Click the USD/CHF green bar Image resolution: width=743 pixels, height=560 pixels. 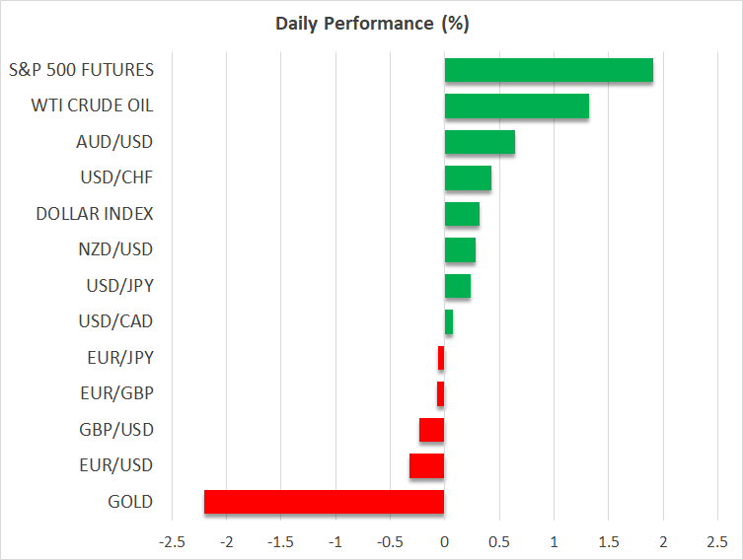(x=468, y=178)
